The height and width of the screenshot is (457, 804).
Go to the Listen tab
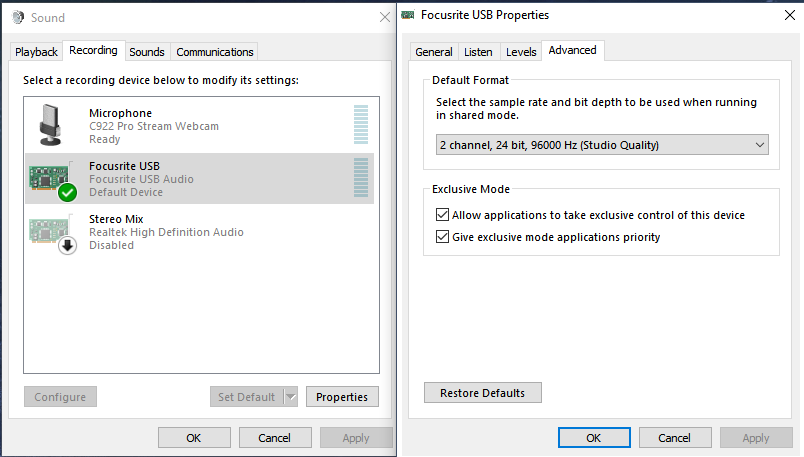[x=478, y=52]
